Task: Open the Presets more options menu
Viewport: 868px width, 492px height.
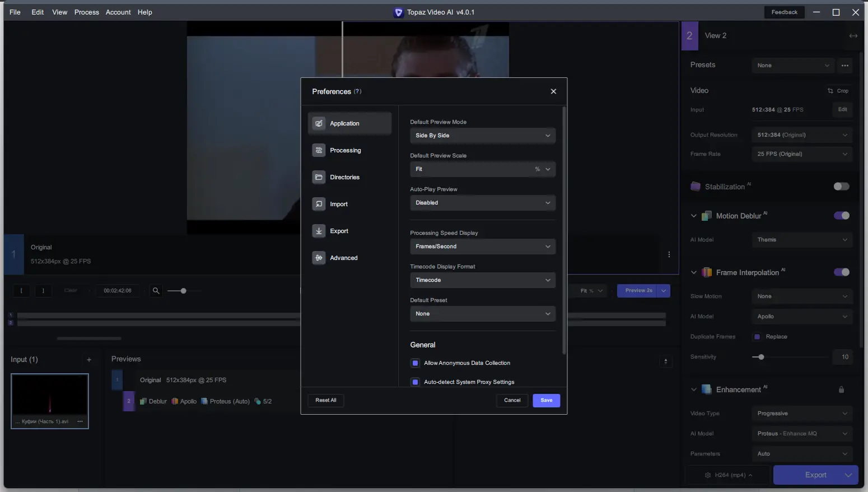Action: pos(845,66)
